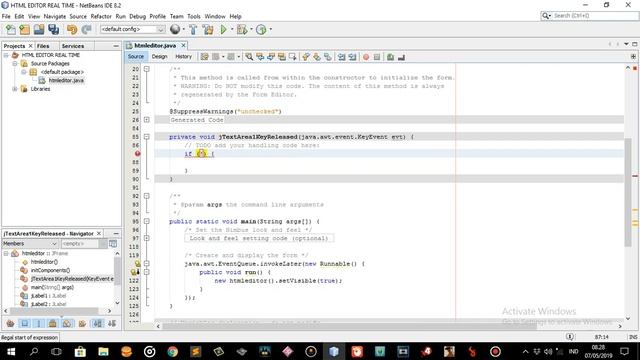640x360 pixels.
Task: Click the Clean and Build Project icon
Action: [208, 29]
